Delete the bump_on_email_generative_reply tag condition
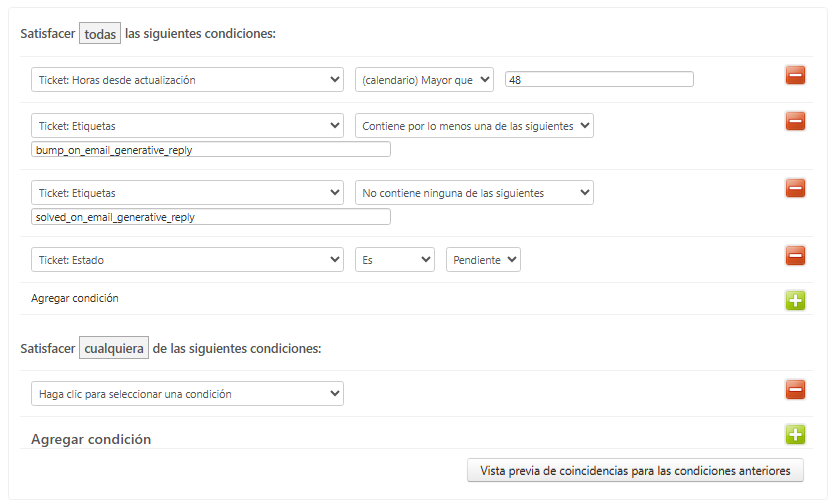832x504 pixels. (795, 121)
